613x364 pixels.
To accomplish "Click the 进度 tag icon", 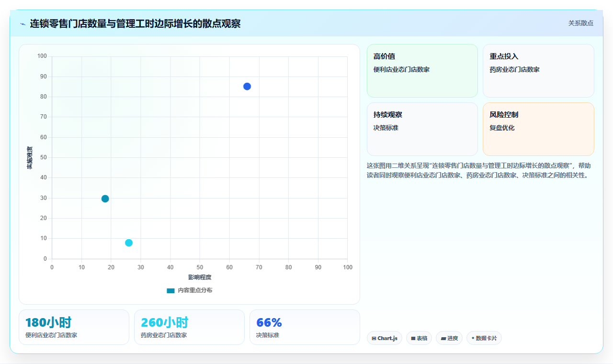I will (443, 338).
